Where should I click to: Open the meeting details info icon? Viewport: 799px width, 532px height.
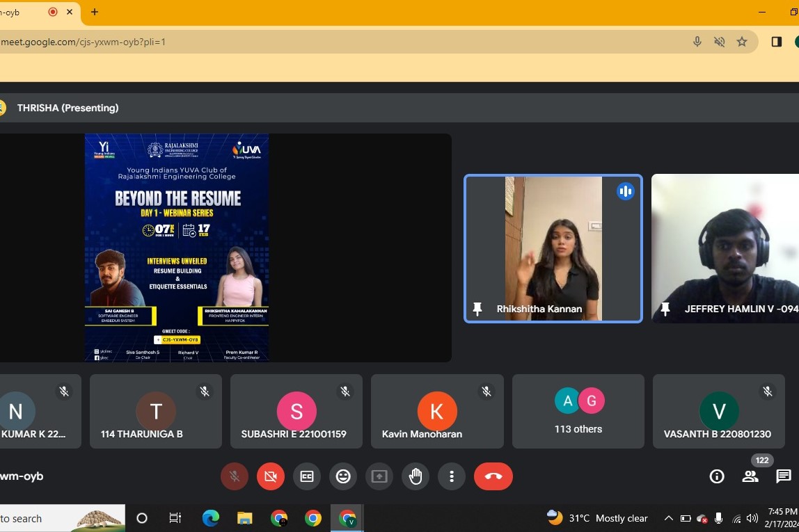(x=716, y=476)
